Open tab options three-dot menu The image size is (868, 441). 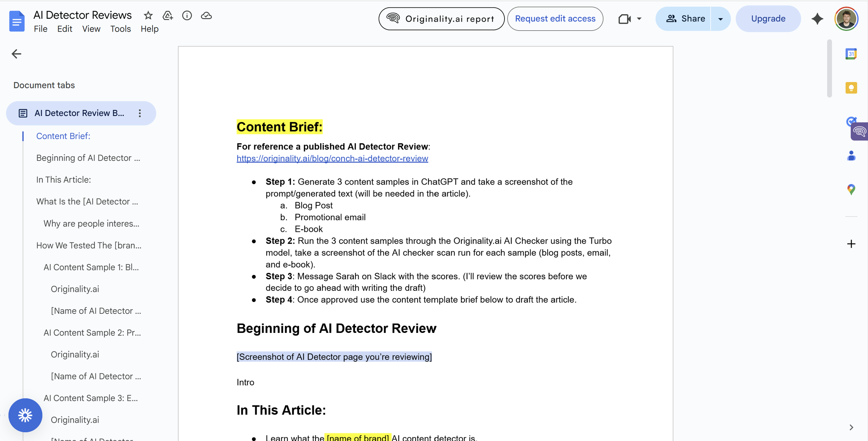[x=140, y=113]
